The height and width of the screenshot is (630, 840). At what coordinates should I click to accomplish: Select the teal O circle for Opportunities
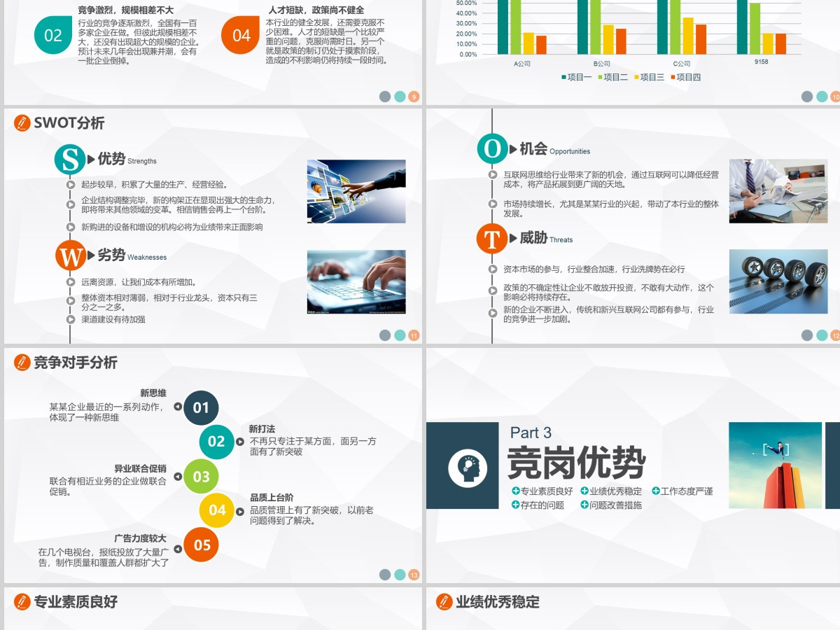click(x=492, y=148)
